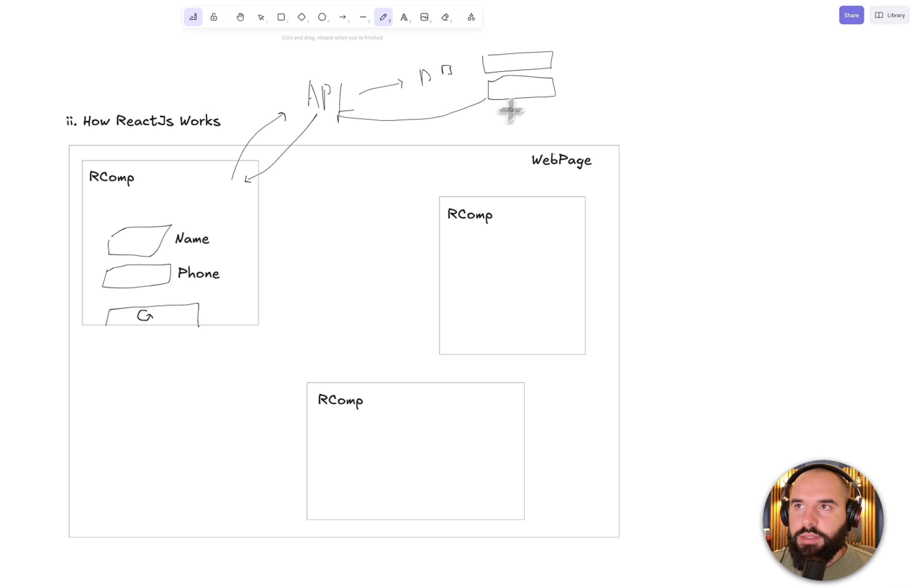Image resolution: width=914 pixels, height=588 pixels.
Task: Select the Text tool
Action: point(403,17)
